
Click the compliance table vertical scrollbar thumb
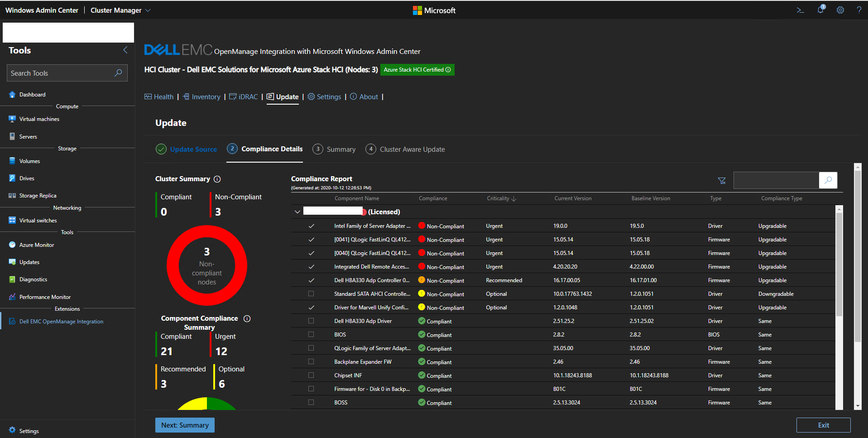coord(839,264)
